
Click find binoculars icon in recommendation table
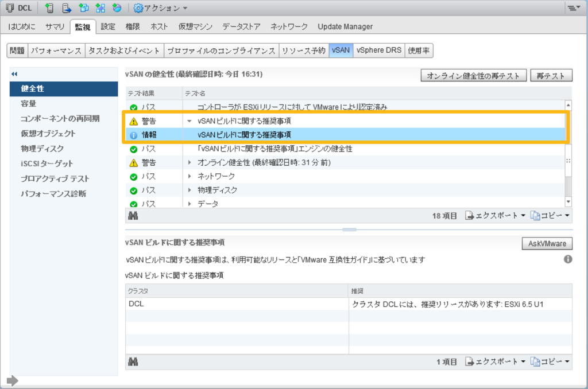tap(133, 362)
